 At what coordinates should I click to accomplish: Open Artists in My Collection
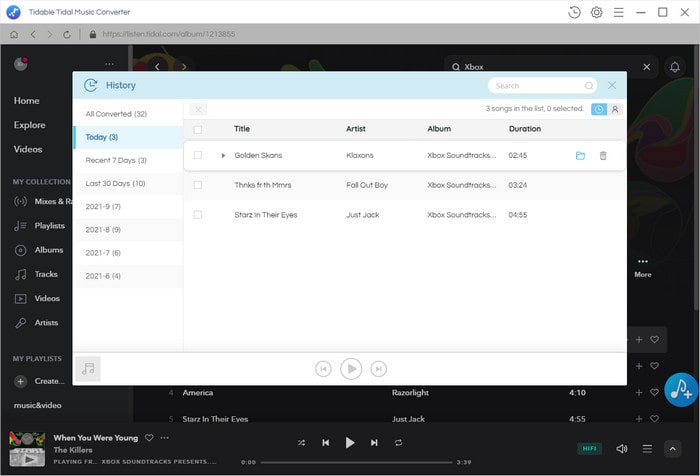36,323
